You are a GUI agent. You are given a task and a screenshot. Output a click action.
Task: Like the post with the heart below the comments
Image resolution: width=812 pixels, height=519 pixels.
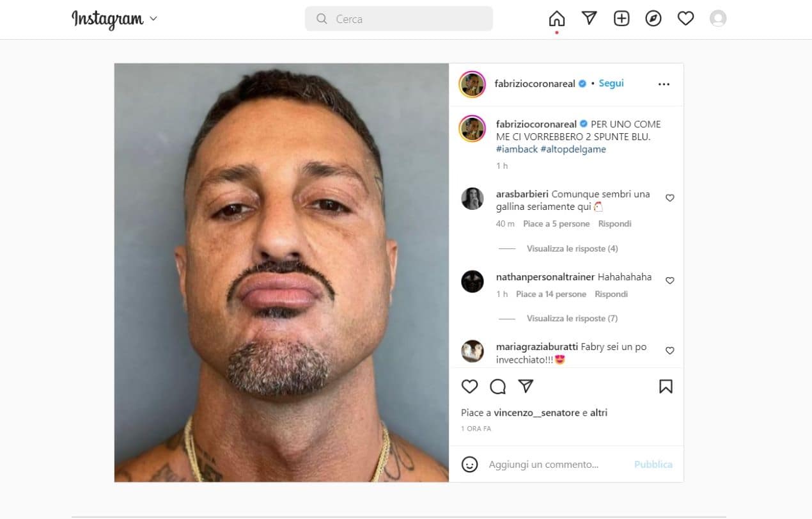pos(470,387)
